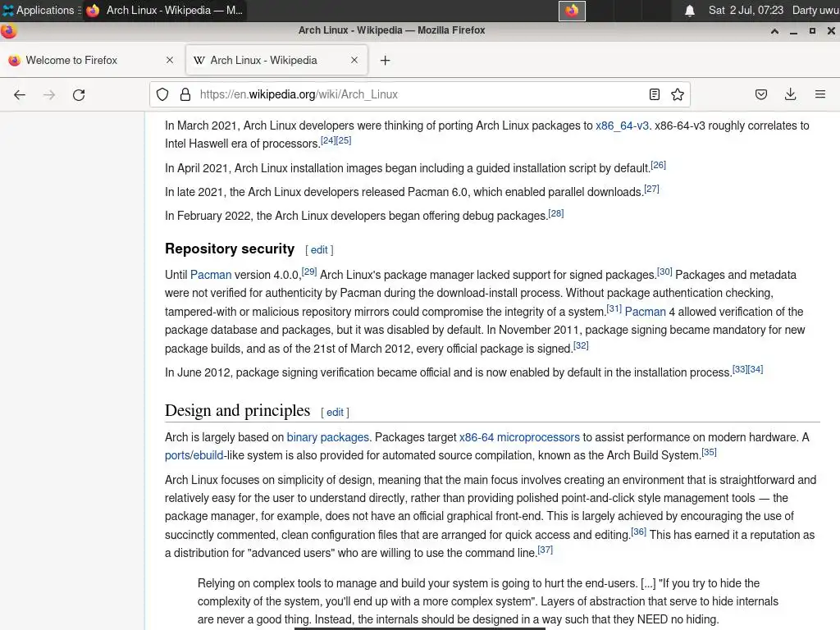Close the Arch Linux - Wikipedia tab

[354, 60]
